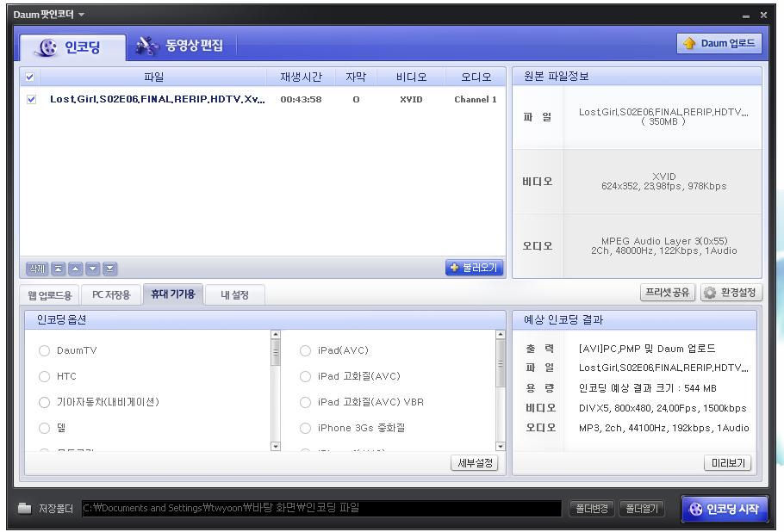Choose the 델 radio option
This screenshot has width=784, height=532.
44,428
